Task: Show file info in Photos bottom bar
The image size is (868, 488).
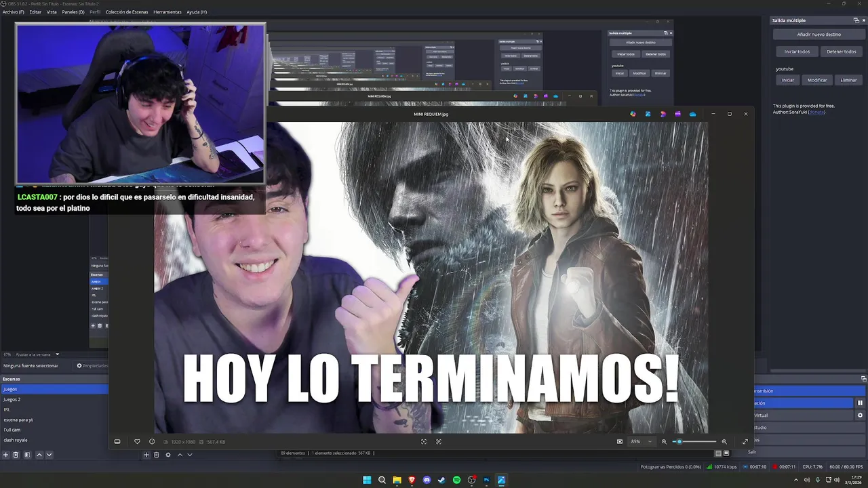Action: (152, 442)
